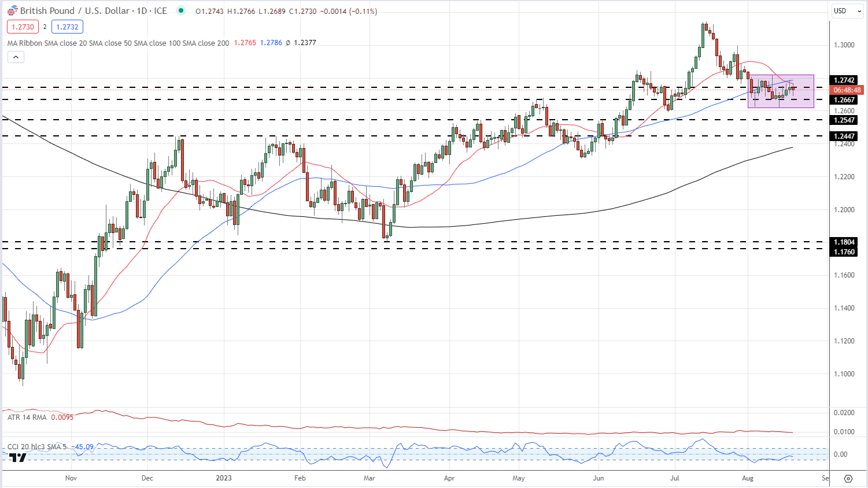
Task: Click the 1.1000 price axis label
Action: (x=844, y=374)
